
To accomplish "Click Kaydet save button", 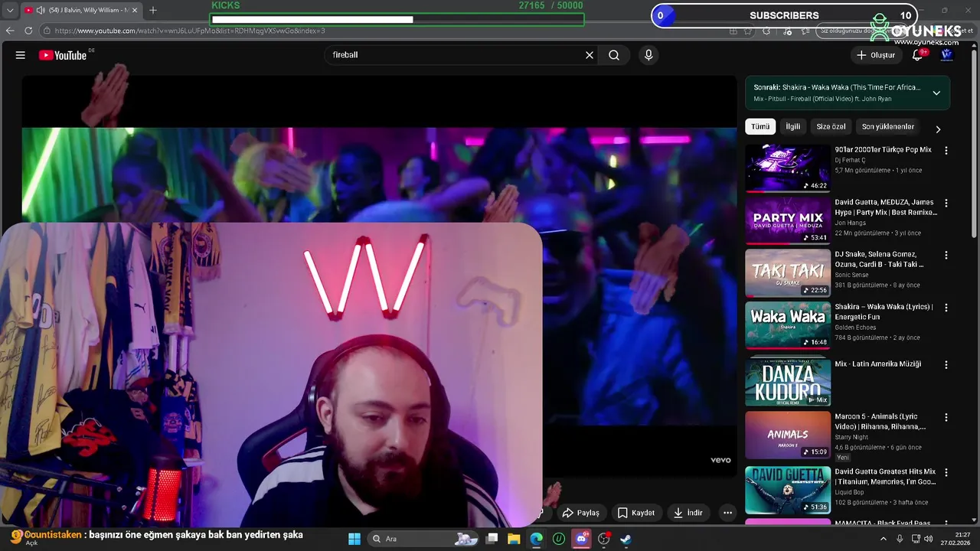I will click(635, 513).
